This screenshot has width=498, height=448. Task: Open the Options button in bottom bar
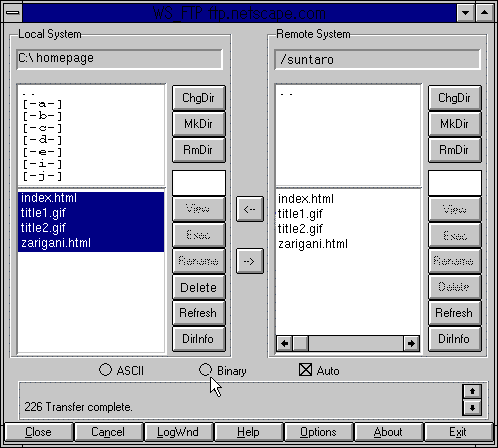[318, 432]
